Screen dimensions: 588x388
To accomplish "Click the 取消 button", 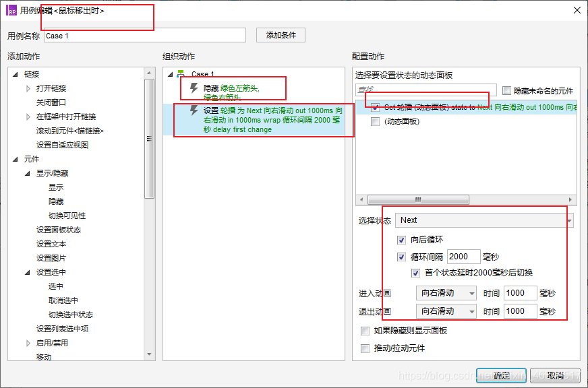I will coord(556,375).
